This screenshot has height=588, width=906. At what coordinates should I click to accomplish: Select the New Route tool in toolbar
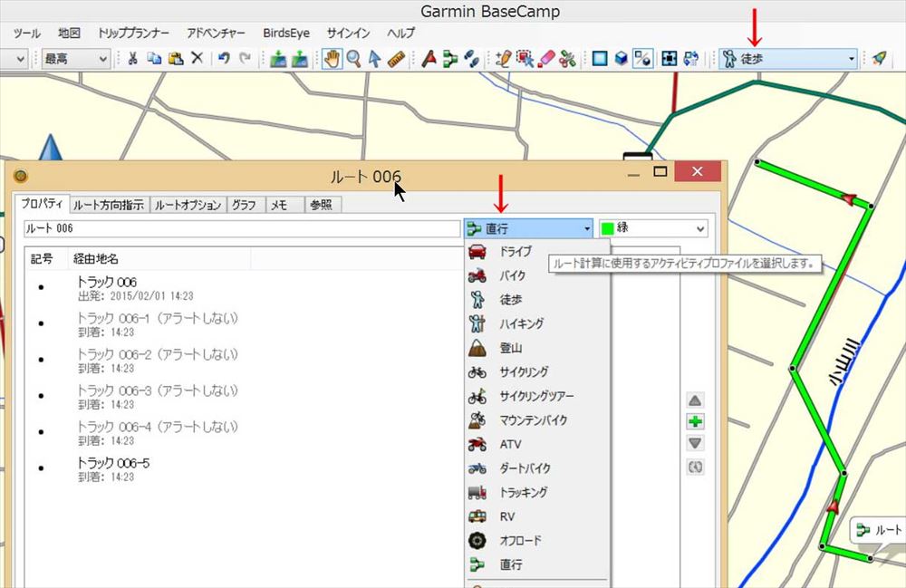pos(450,59)
